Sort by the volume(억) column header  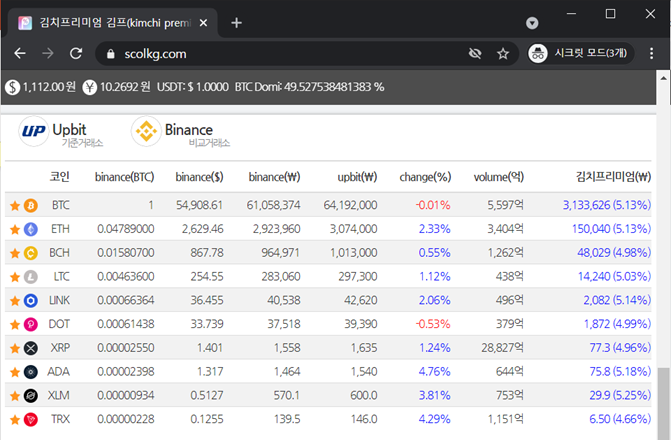tap(499, 177)
